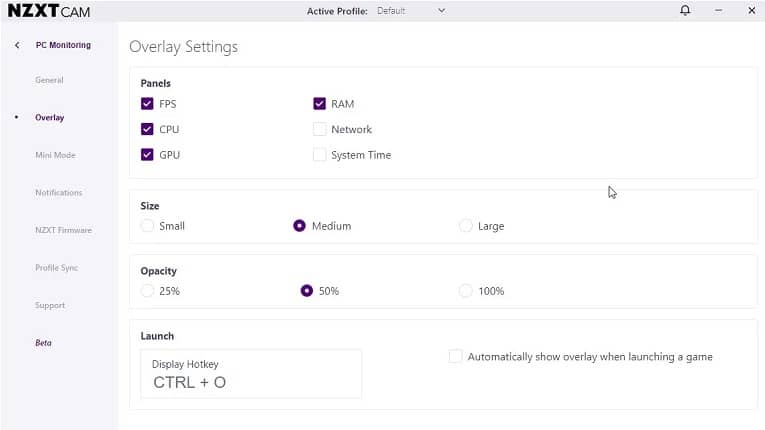This screenshot has width=765, height=430.
Task: Click the Display Hotkey field
Action: (251, 374)
